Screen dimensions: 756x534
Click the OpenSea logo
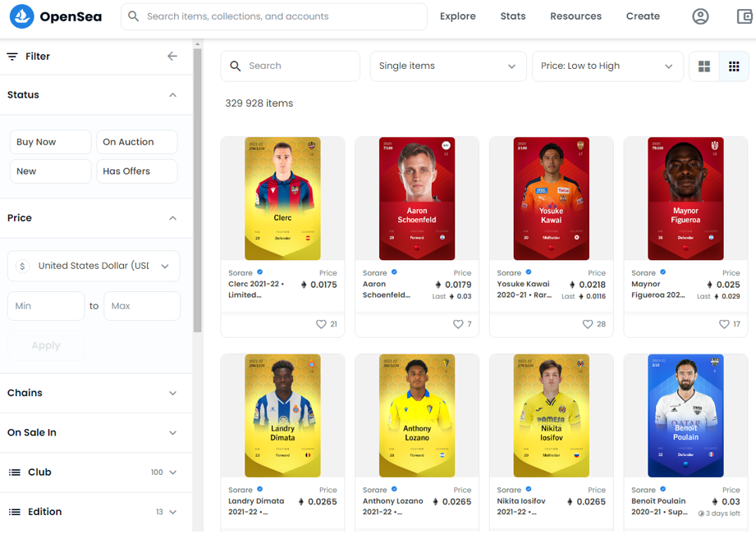coord(56,16)
